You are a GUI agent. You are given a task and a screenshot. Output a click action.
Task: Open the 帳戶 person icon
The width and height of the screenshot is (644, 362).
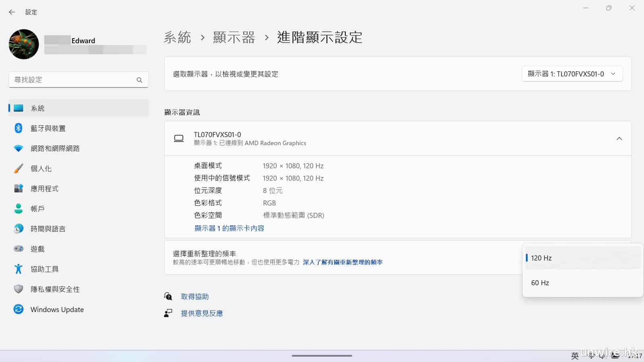pos(19,209)
